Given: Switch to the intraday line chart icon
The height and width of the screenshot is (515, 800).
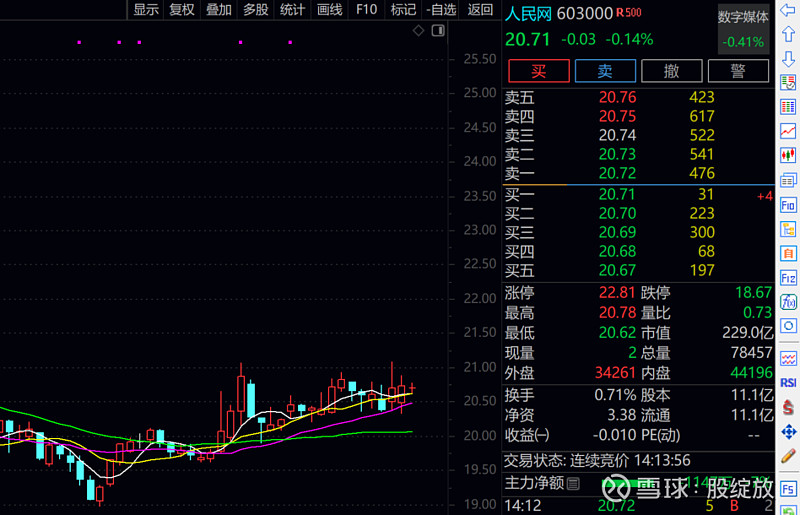Looking at the screenshot, I should coord(788,131).
